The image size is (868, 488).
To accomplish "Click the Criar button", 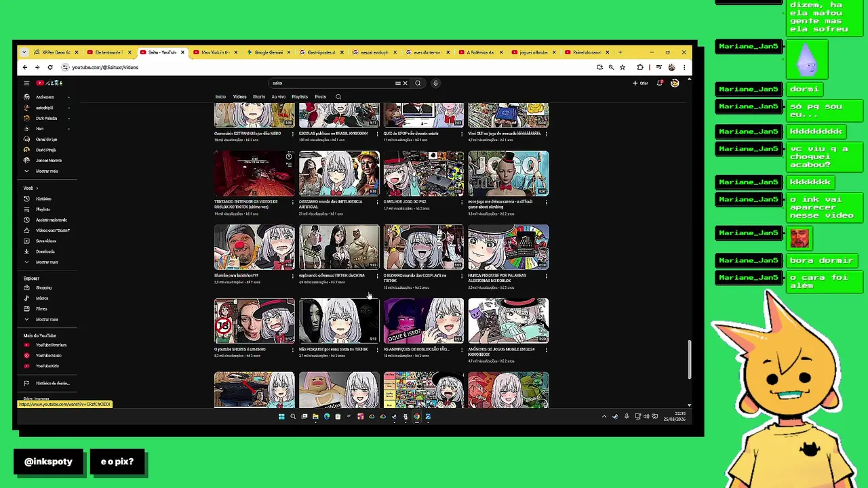I will click(x=640, y=83).
